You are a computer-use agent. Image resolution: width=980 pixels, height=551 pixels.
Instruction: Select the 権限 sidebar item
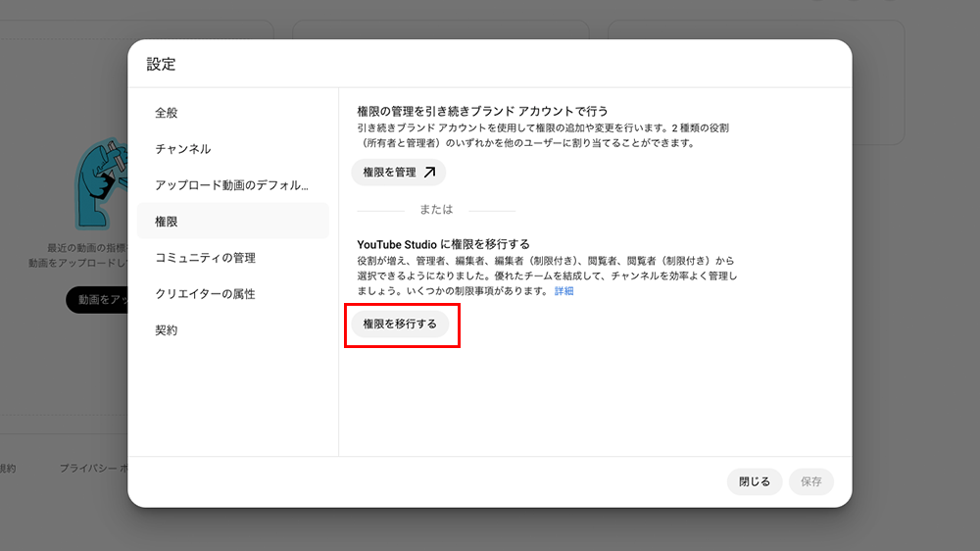pos(232,222)
